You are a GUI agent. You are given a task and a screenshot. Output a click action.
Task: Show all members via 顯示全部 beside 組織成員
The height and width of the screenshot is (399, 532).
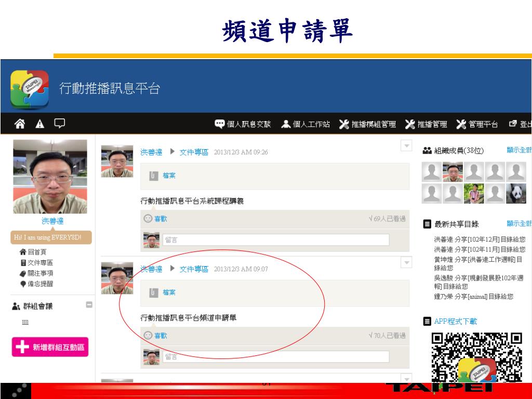click(519, 150)
